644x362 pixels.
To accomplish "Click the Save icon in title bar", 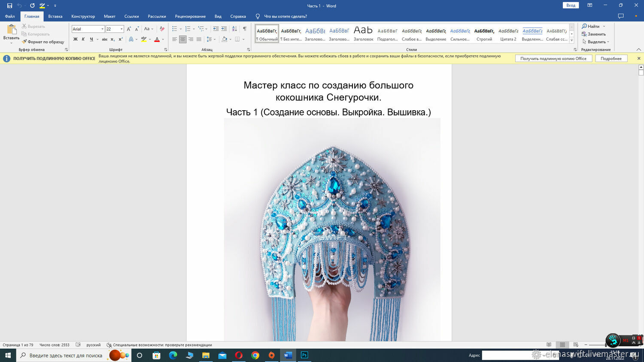I will click(x=9, y=6).
